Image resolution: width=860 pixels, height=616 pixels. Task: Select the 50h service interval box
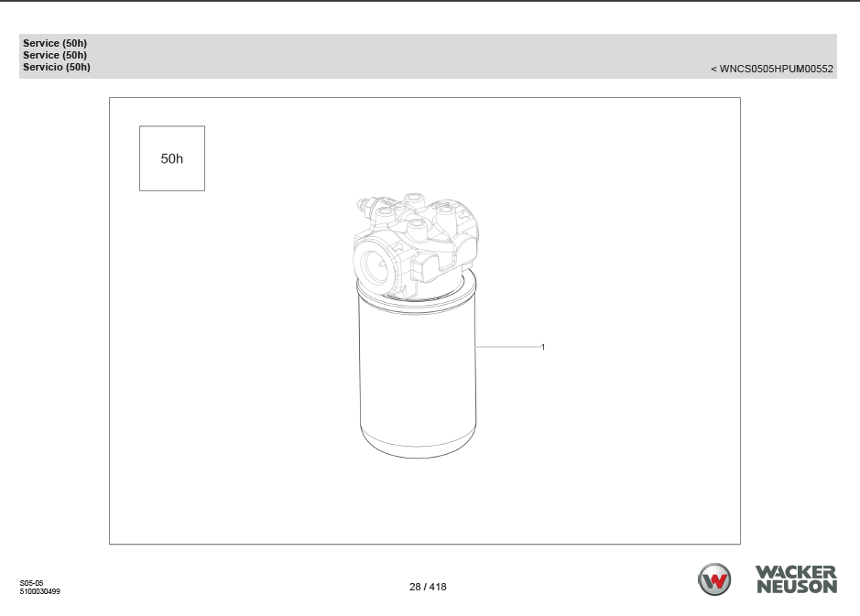click(172, 158)
